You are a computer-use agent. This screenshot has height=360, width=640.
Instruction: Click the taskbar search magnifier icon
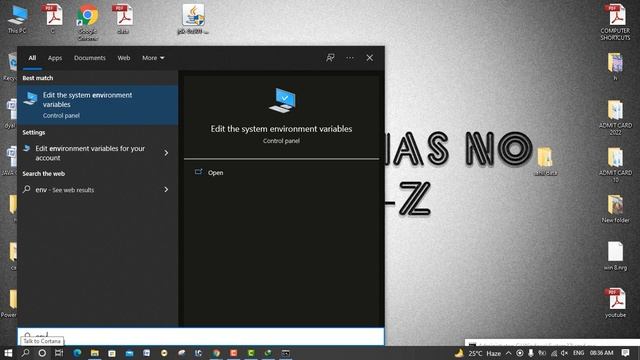coord(25,353)
